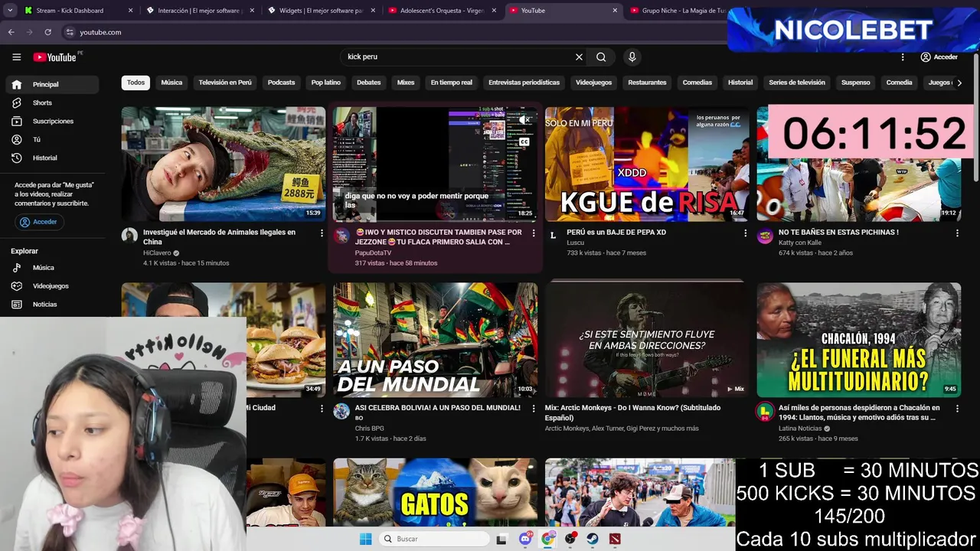Screen dimensions: 980x551
Task: Open options for the HiClavero video
Action: point(322,233)
